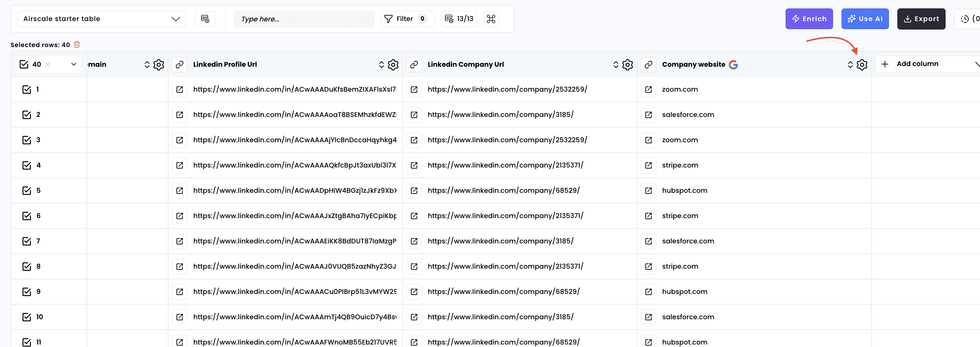Open row 2 LinkedIn company external link icon

click(x=414, y=115)
